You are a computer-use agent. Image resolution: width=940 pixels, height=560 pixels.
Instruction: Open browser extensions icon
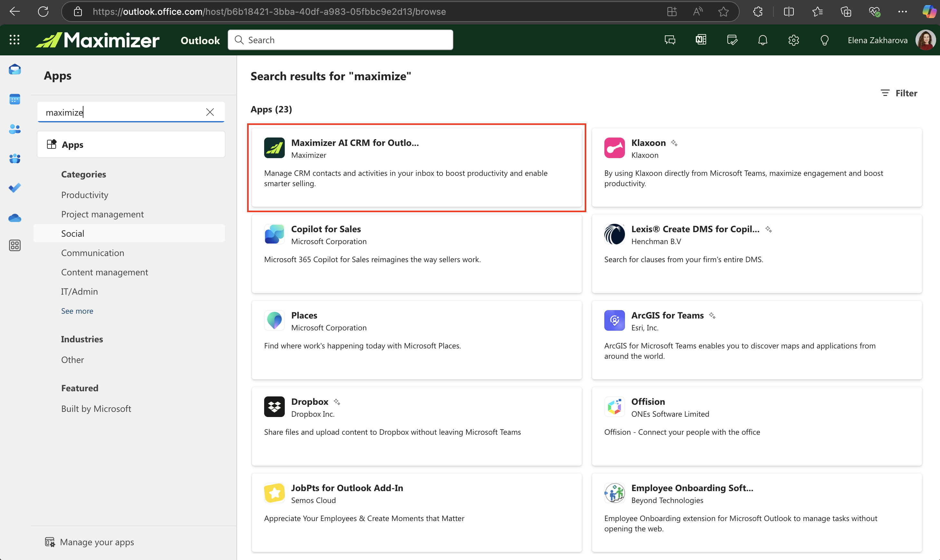click(758, 11)
